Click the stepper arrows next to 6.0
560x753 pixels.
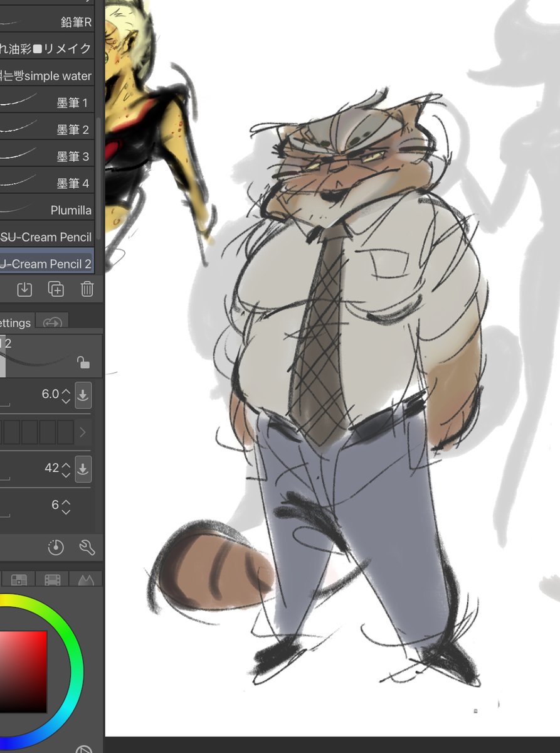click(66, 395)
